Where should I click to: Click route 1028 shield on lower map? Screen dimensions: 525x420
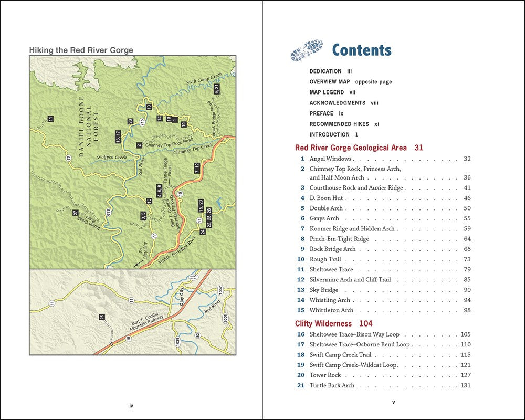point(177,342)
